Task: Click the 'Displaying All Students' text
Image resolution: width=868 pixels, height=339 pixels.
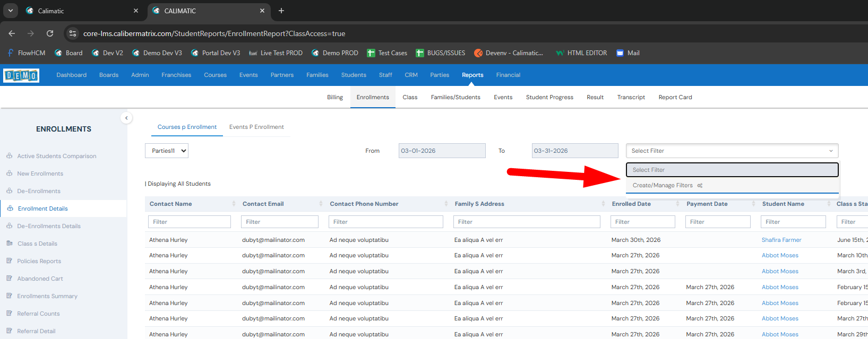Action: coord(179,184)
